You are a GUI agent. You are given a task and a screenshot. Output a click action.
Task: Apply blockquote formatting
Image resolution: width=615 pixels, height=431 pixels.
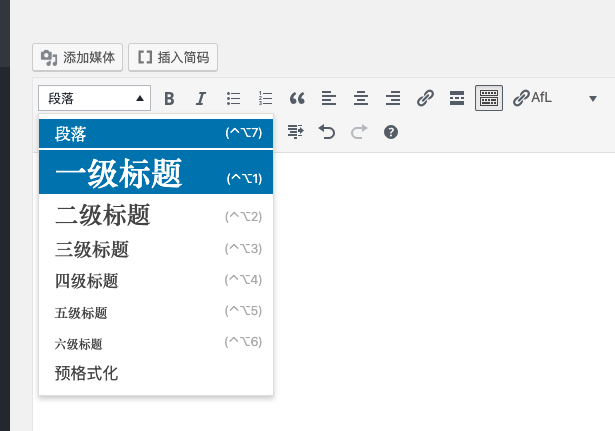click(297, 98)
